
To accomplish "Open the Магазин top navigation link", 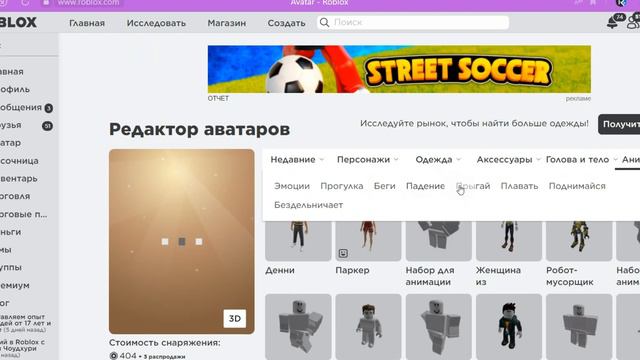I will [x=227, y=23].
